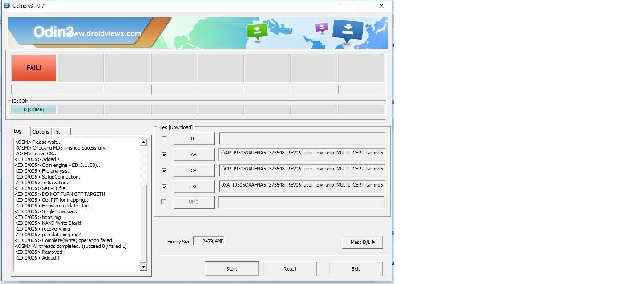The width and height of the screenshot is (644, 284).
Task: Click log line 'persdata.img.ext4'
Action: pyautogui.click(x=49, y=235)
